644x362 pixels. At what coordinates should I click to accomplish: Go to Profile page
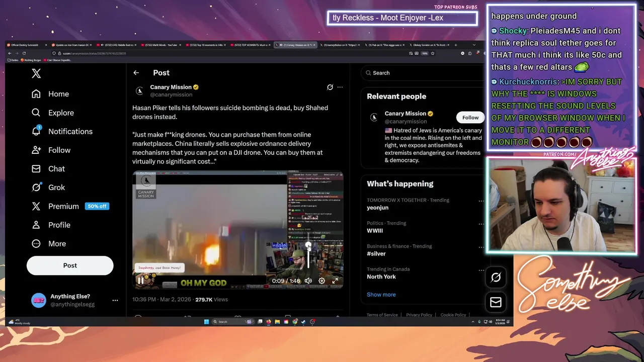point(51,225)
